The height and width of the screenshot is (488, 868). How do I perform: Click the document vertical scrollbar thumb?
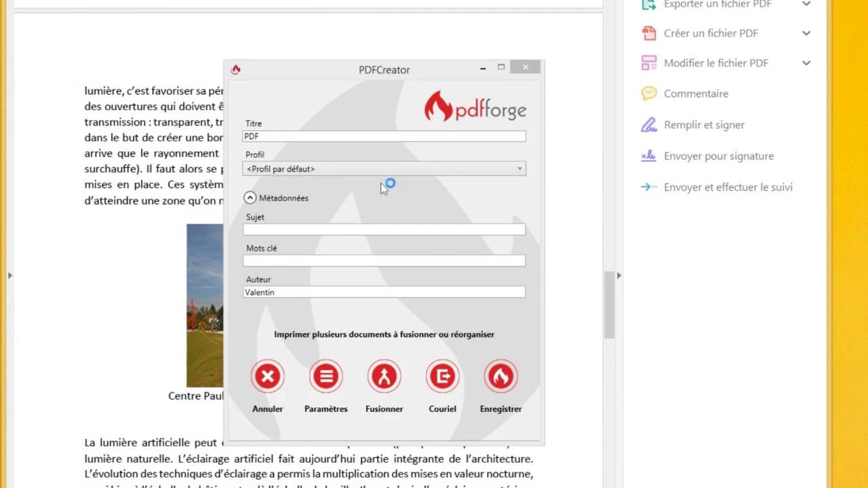click(x=609, y=304)
